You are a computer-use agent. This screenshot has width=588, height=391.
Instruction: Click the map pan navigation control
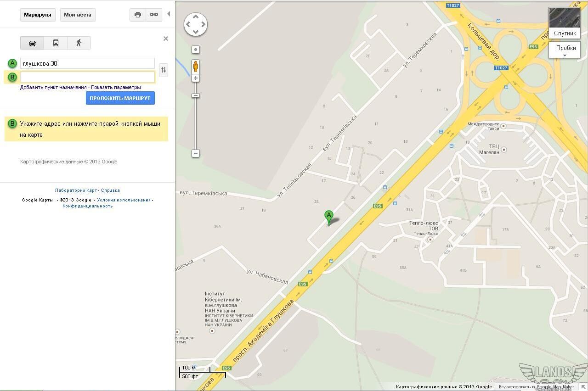pos(196,24)
